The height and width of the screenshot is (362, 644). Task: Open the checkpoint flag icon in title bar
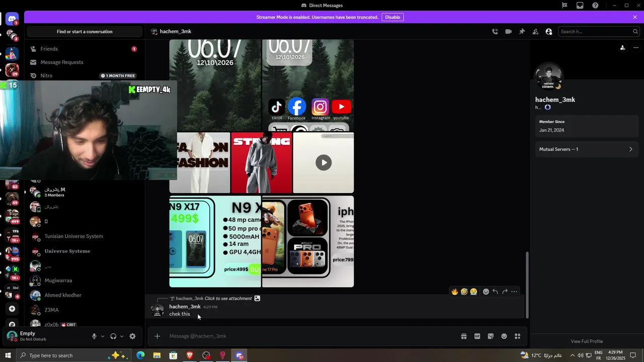[565, 6]
